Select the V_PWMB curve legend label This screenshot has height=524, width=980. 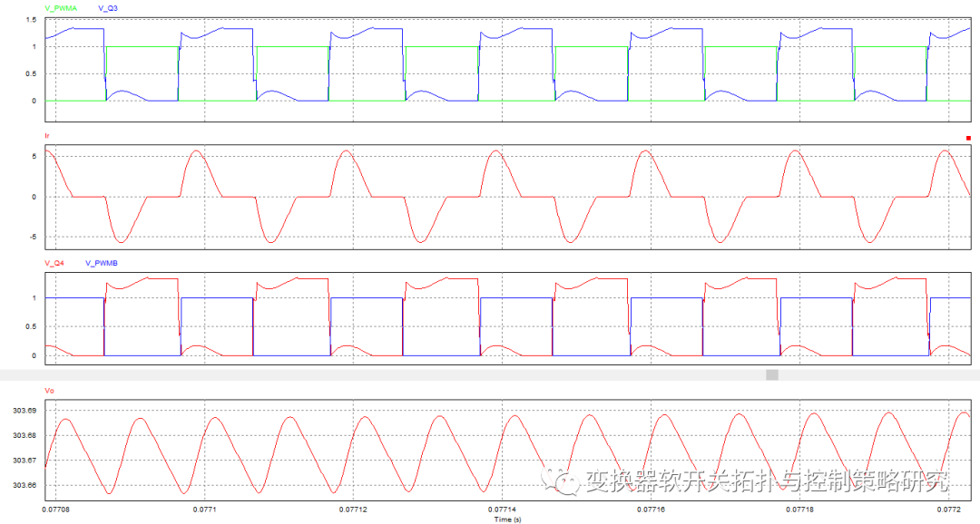[x=102, y=263]
